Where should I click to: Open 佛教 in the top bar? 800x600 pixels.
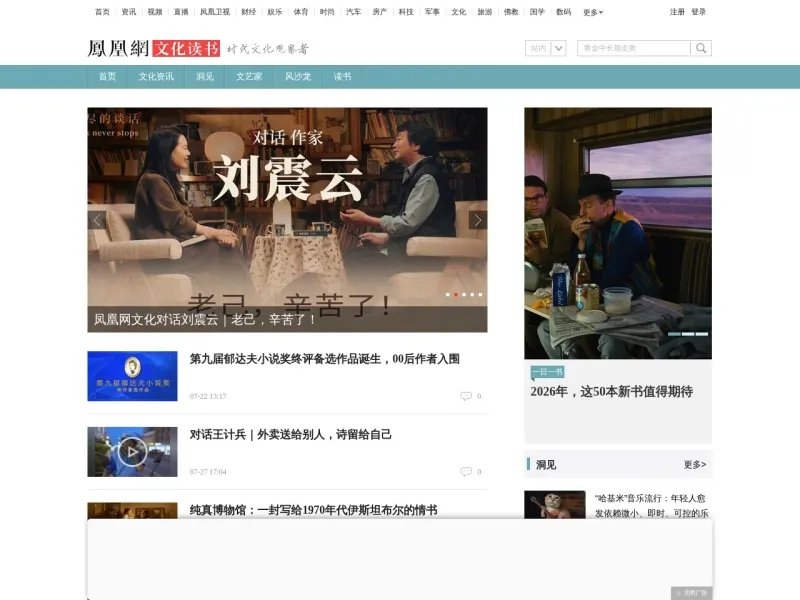(x=511, y=12)
